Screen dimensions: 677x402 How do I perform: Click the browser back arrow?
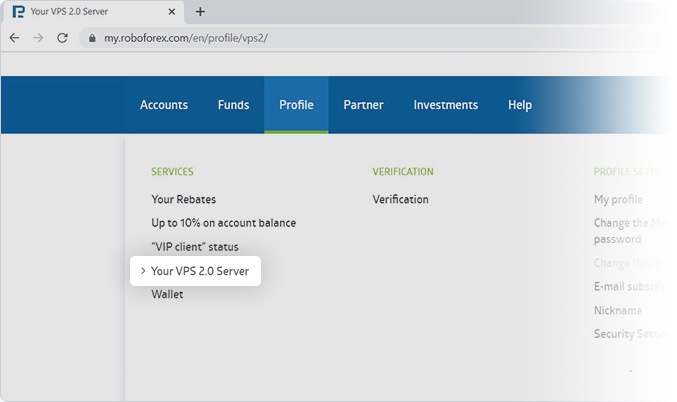tap(14, 38)
